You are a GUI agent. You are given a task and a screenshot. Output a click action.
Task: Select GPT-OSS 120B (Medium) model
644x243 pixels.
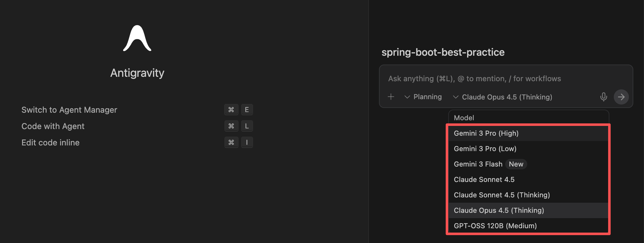point(495,226)
